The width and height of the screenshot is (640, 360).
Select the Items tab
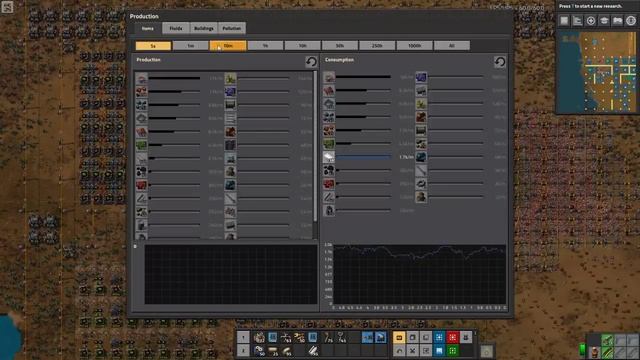point(147,28)
